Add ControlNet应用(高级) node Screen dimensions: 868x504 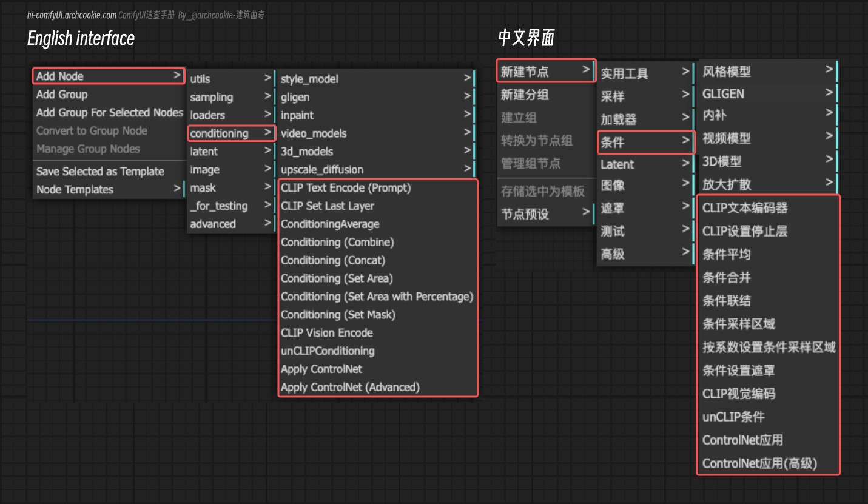coord(769,463)
